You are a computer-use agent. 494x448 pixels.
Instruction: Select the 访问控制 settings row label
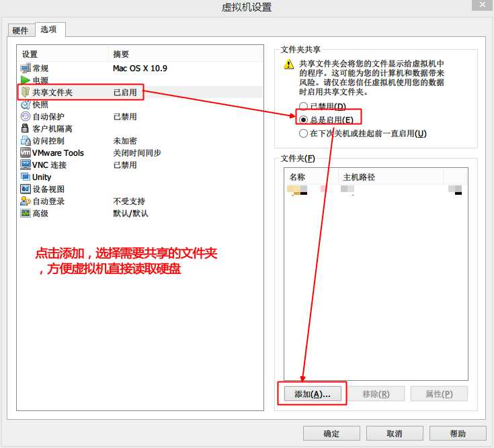click(48, 141)
